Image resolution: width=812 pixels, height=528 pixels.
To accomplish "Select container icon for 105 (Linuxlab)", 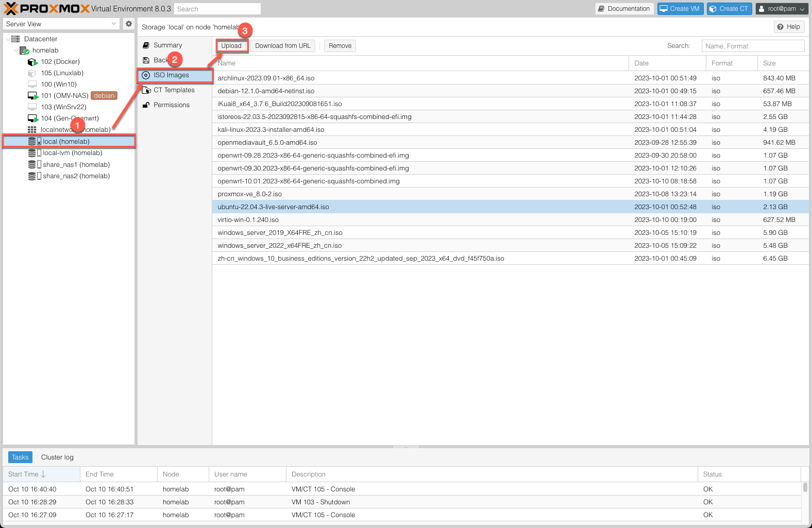I will [x=32, y=73].
